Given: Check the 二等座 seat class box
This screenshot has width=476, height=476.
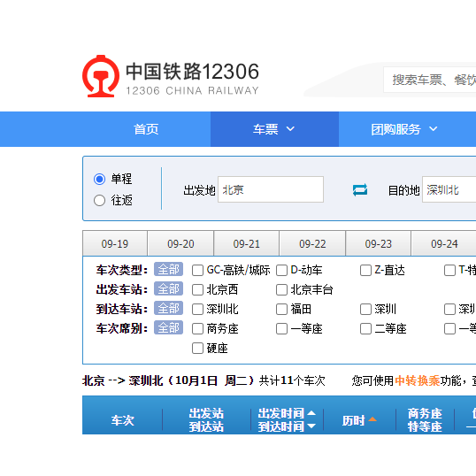Looking at the screenshot, I should point(365,329).
